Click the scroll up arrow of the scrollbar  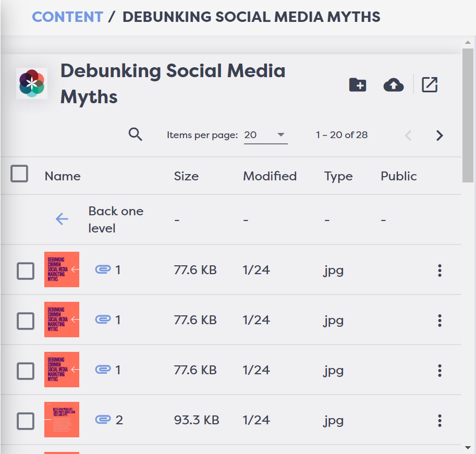468,43
